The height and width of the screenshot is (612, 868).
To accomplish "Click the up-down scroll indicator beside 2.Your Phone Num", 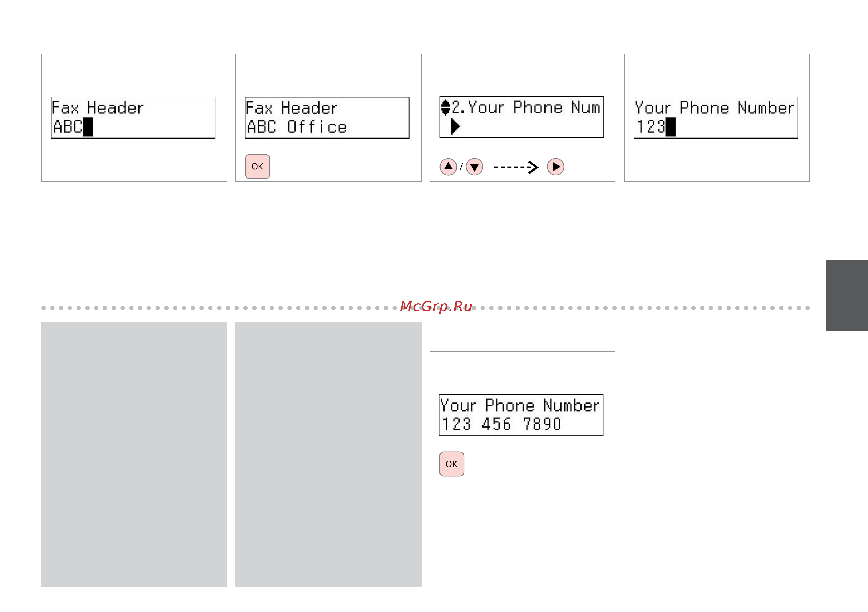I will [x=446, y=108].
